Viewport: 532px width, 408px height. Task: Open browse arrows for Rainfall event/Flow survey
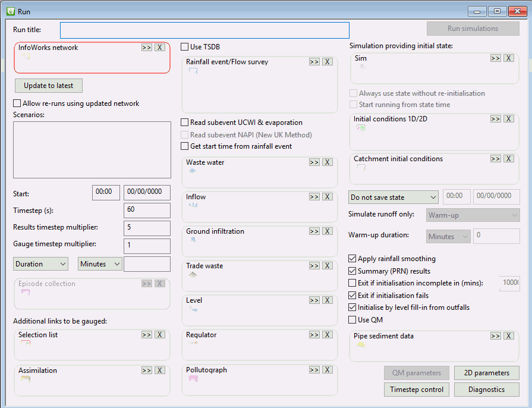coord(314,62)
